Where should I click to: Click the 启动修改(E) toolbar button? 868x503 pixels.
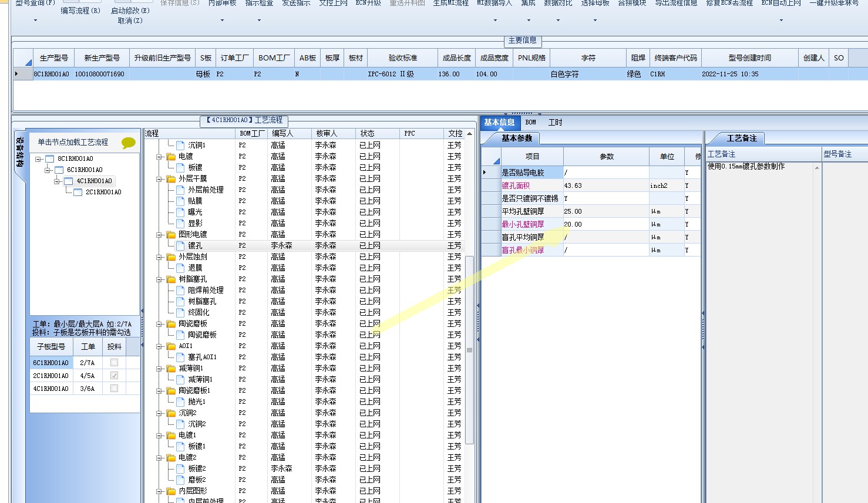(130, 11)
